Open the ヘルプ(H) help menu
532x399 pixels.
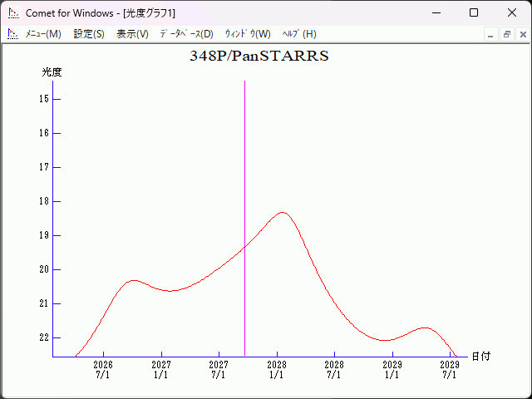pos(299,34)
